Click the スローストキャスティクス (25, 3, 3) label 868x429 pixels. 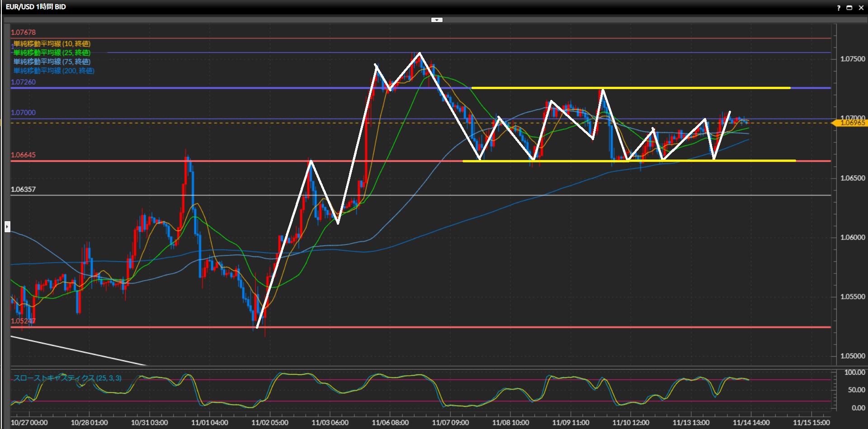pos(67,378)
